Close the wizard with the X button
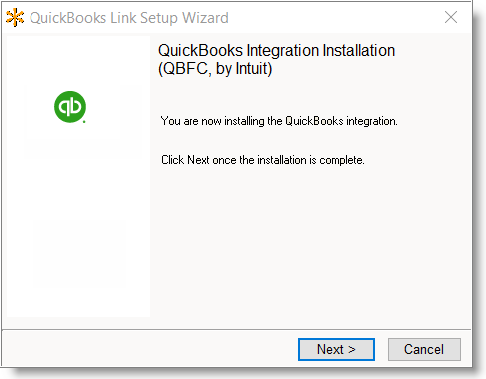 point(451,17)
